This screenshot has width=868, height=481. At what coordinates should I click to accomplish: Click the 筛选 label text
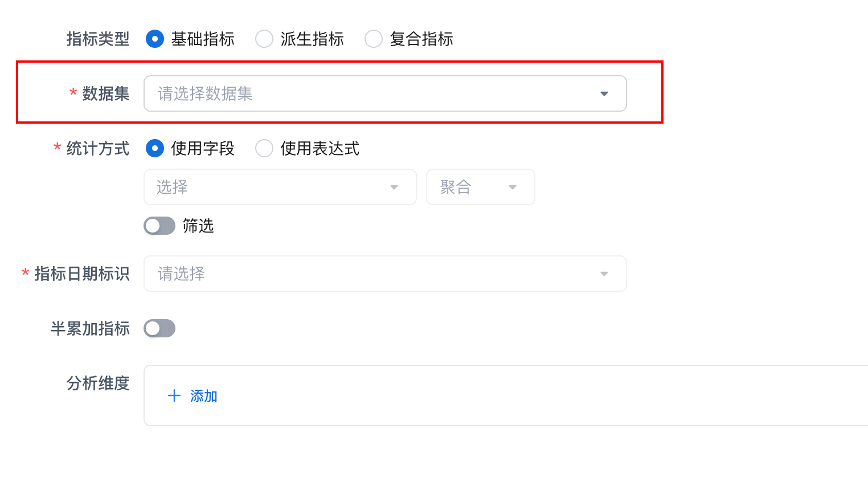198,226
